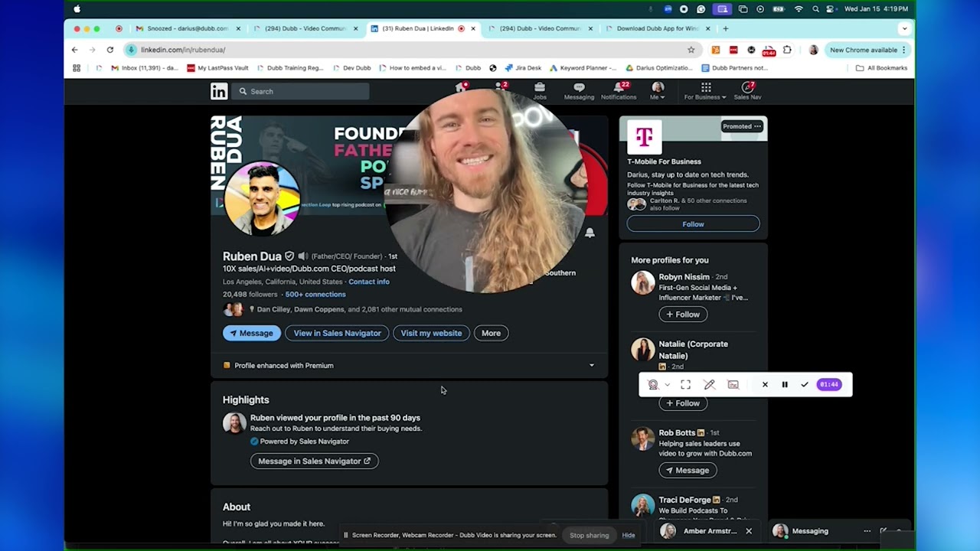The height and width of the screenshot is (551, 980).
Task: Select the Ruben Dua LinkedIn tab
Action: (x=423, y=29)
